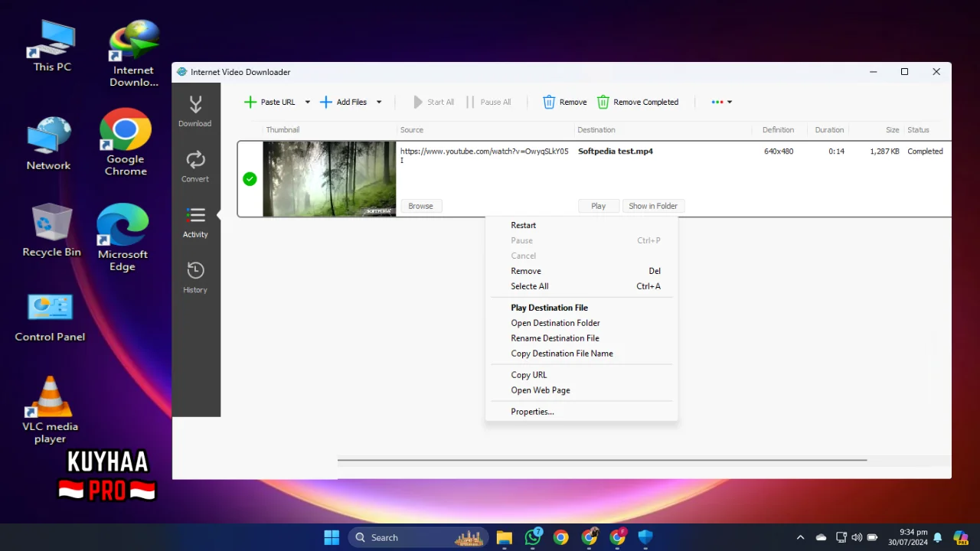980x551 pixels.
Task: Click the Remove Completed label
Action: (x=645, y=102)
